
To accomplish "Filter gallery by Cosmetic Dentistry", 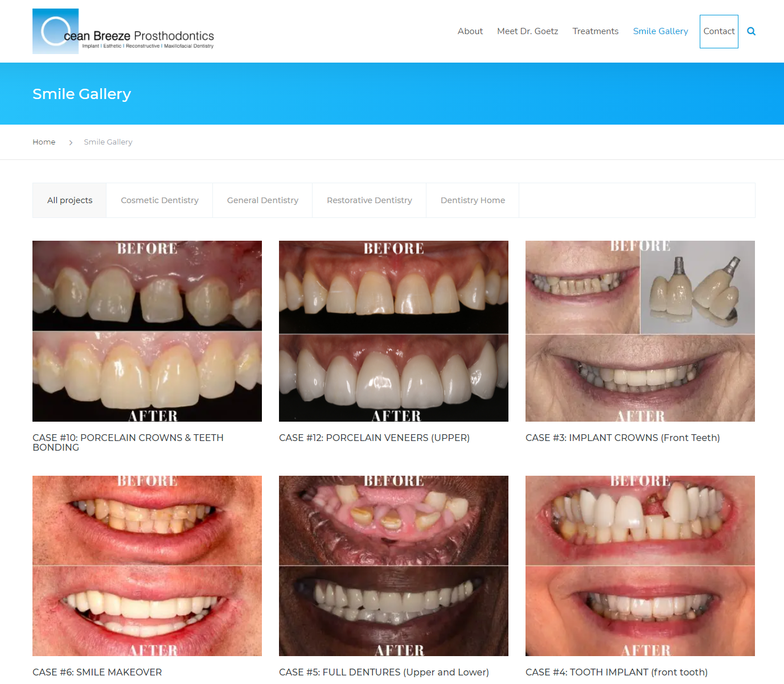I will [x=159, y=200].
